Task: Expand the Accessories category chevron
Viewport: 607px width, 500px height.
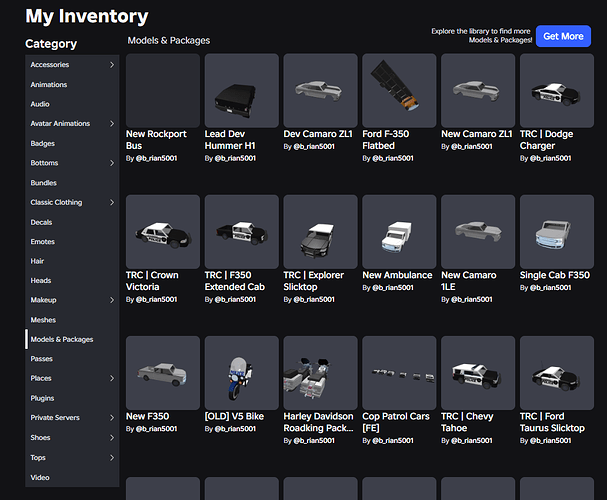Action: click(112, 65)
